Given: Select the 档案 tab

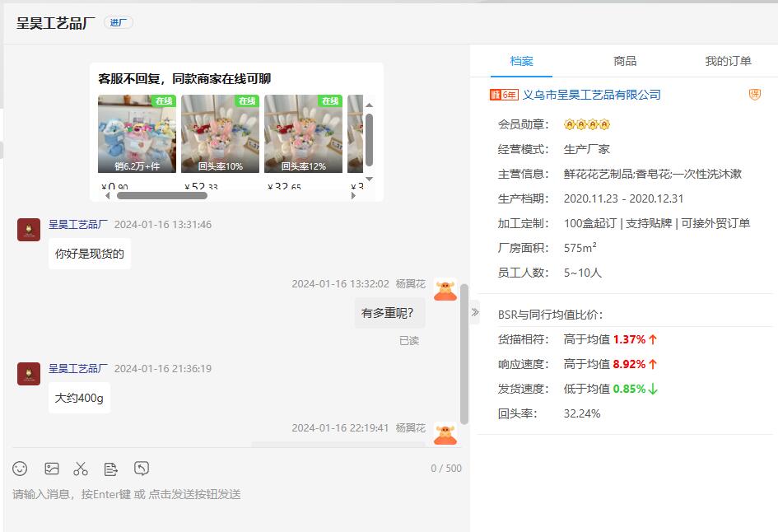Looking at the screenshot, I should coord(521,61).
